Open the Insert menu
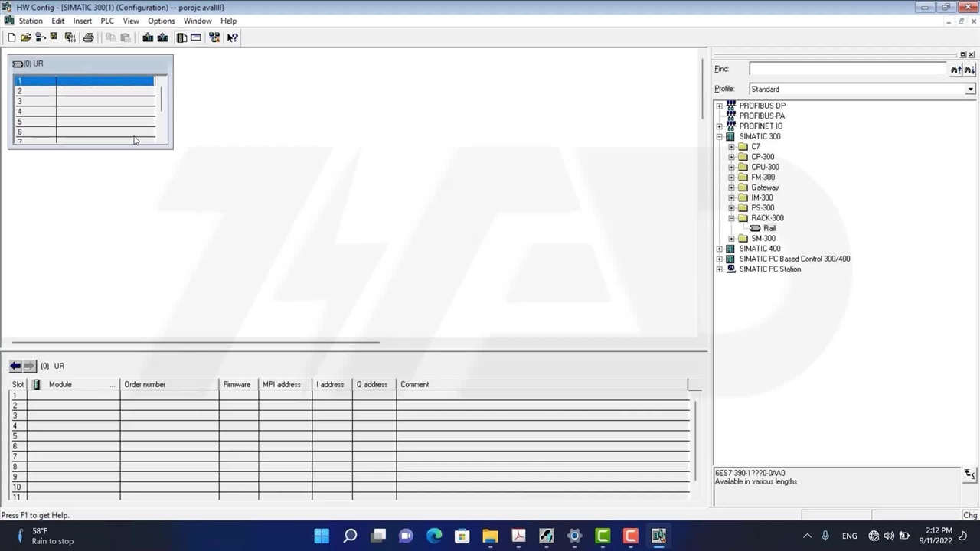Image resolution: width=980 pixels, height=551 pixels. [x=82, y=21]
